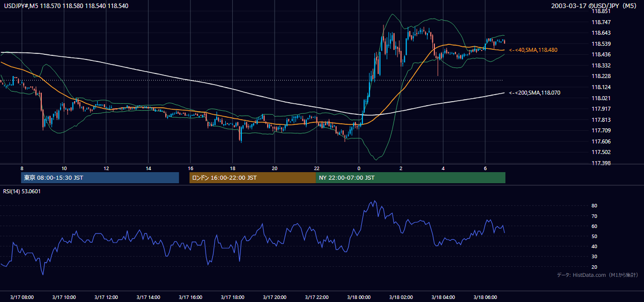Click the 3/17 14:00 date label

pos(148,297)
